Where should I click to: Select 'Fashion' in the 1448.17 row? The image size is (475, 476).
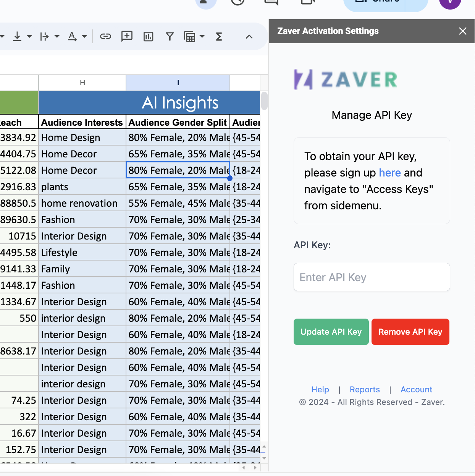pyautogui.click(x=82, y=285)
